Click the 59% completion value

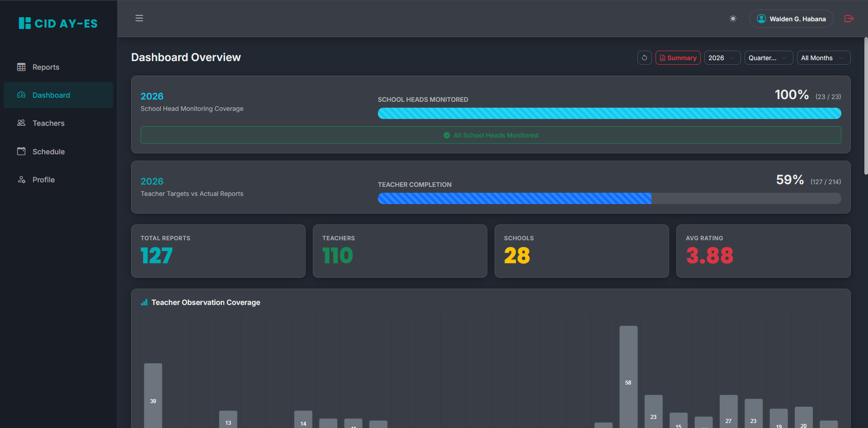click(x=790, y=180)
